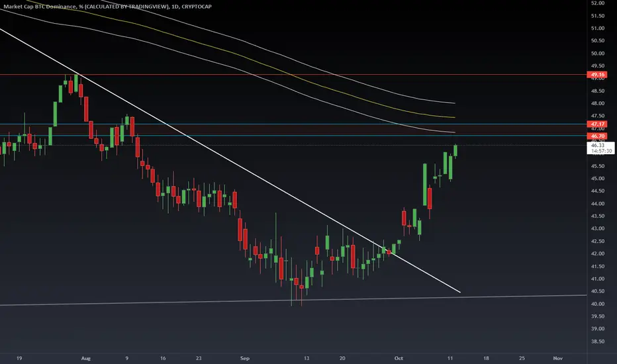The height and width of the screenshot is (364, 617).
Task: Click the 43.00 price axis label
Action: point(597,228)
